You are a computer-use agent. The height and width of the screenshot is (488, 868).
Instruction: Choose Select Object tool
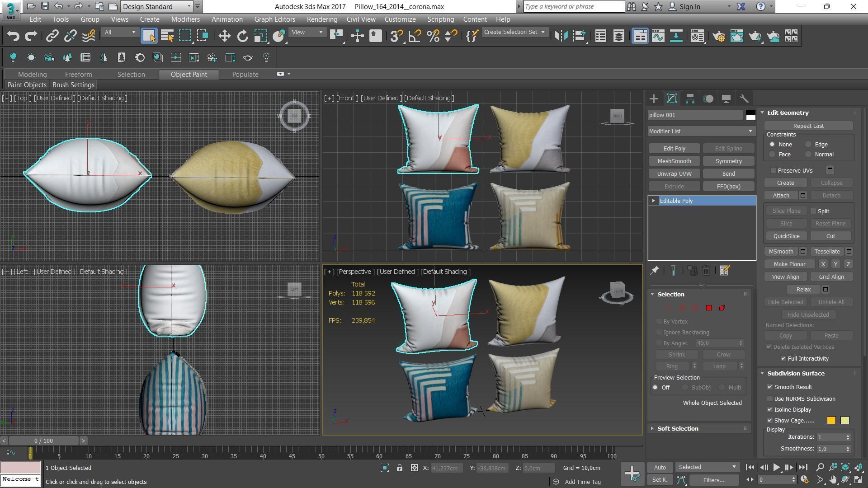pos(149,36)
